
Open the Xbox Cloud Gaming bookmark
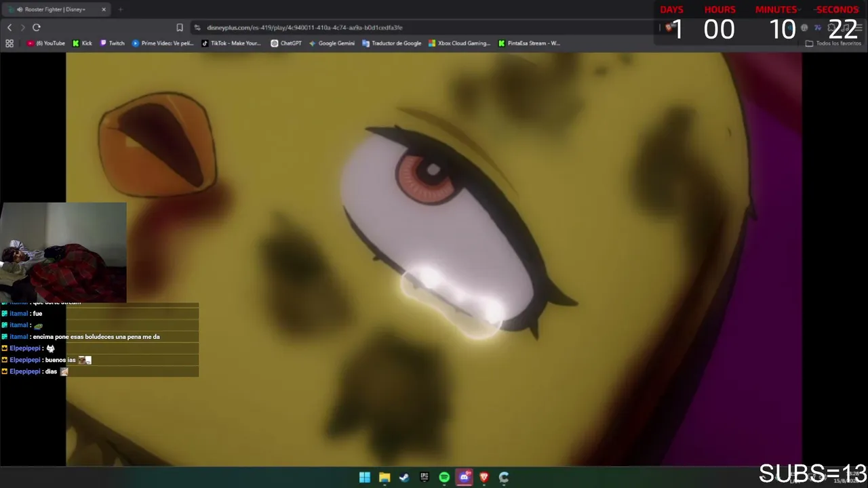(x=459, y=43)
